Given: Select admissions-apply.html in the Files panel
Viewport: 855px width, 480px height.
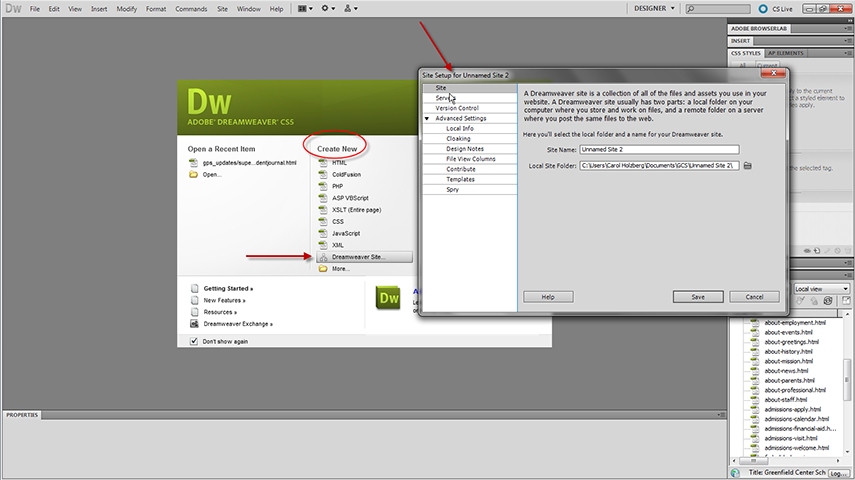Looking at the screenshot, I should 792,410.
